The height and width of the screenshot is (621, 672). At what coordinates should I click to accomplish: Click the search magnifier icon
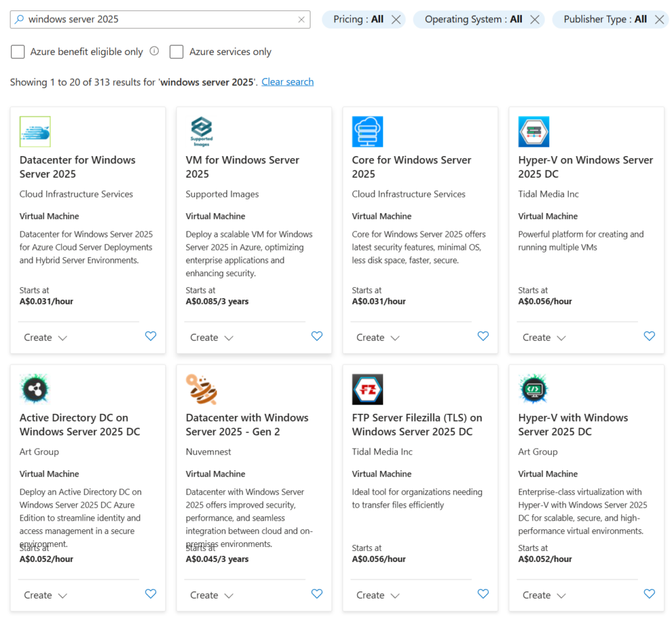tap(19, 19)
